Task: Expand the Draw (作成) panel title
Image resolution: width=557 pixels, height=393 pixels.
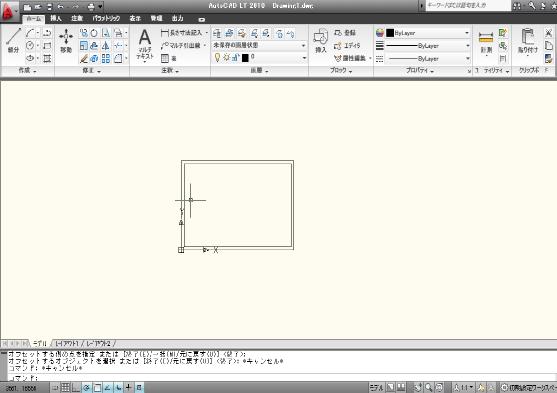Action: click(x=28, y=71)
